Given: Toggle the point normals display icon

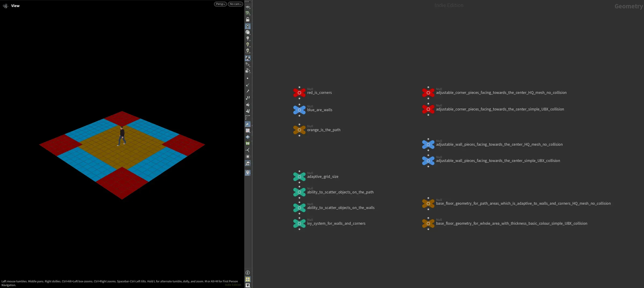Looking at the screenshot, I should pyautogui.click(x=248, y=85).
